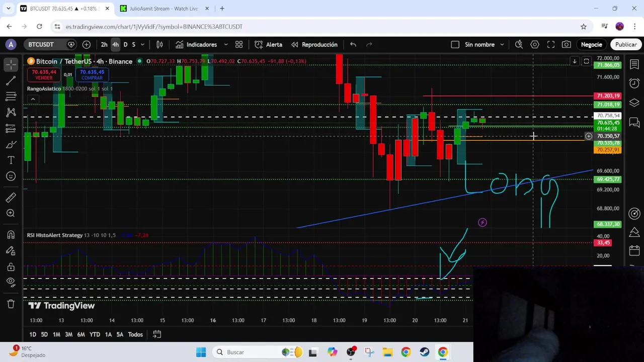Open the chats panel on right sidebar
Viewport: 644px width, 362px height.
634,122
